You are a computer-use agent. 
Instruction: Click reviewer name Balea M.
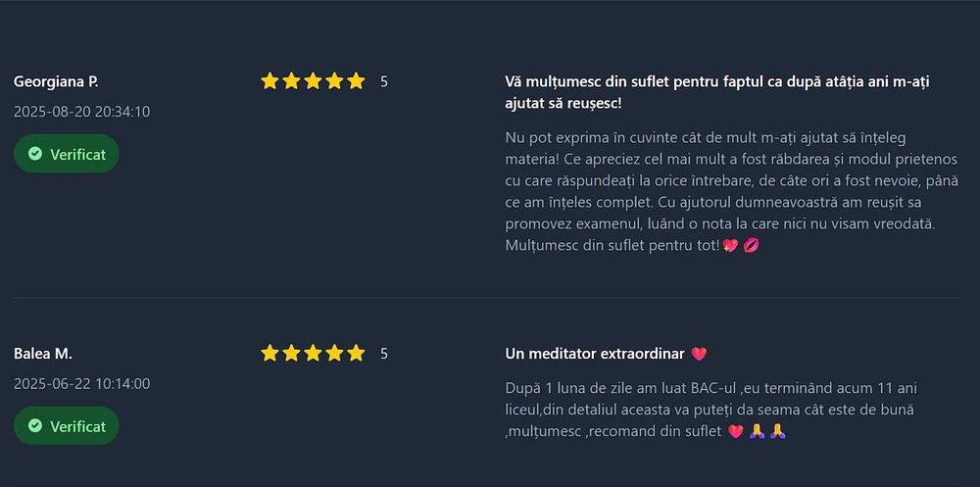click(x=43, y=354)
